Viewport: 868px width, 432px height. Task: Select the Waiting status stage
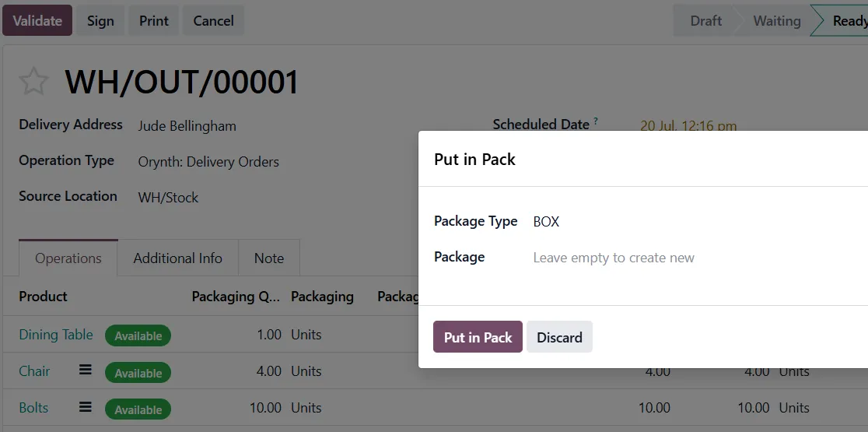(x=777, y=20)
